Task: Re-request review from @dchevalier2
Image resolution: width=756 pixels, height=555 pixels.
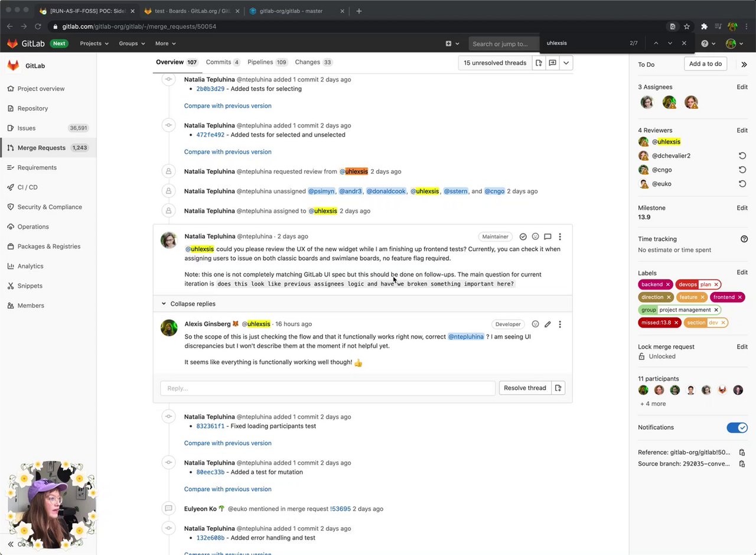Action: tap(742, 155)
